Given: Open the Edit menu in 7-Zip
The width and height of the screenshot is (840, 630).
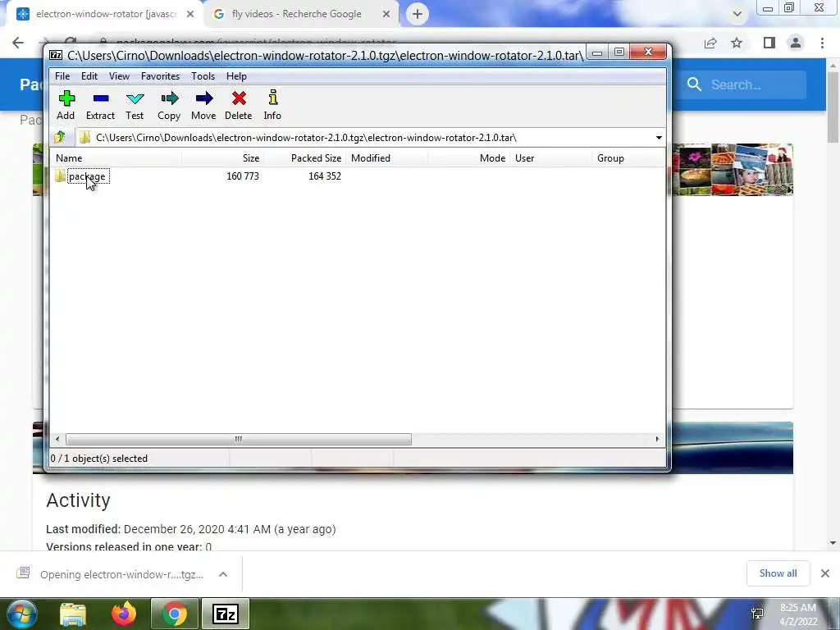Looking at the screenshot, I should coord(89,76).
